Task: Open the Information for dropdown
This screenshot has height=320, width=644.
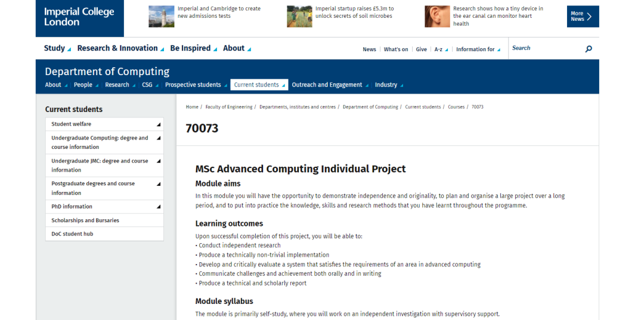Action: click(x=478, y=49)
